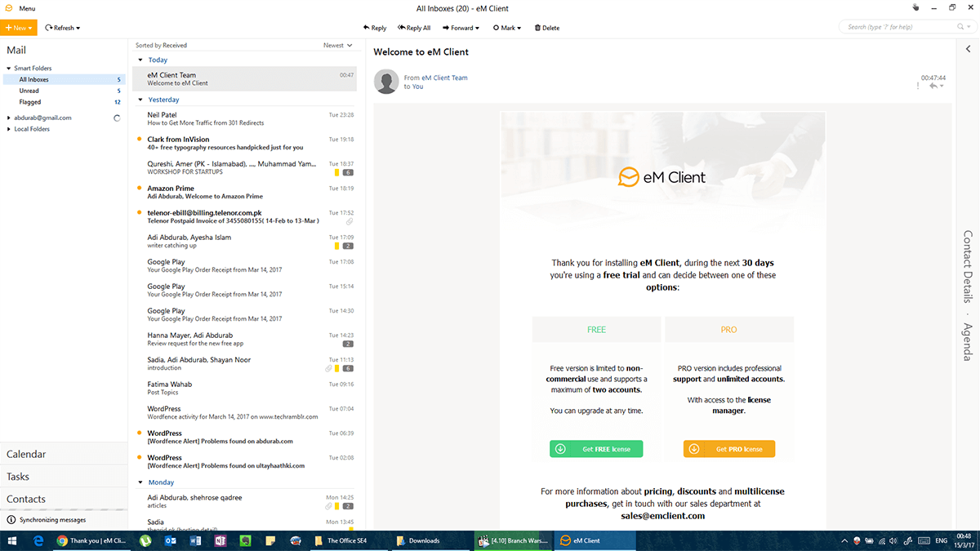Delete the selected email via trash icon
This screenshot has height=551, width=980.
click(537, 28)
